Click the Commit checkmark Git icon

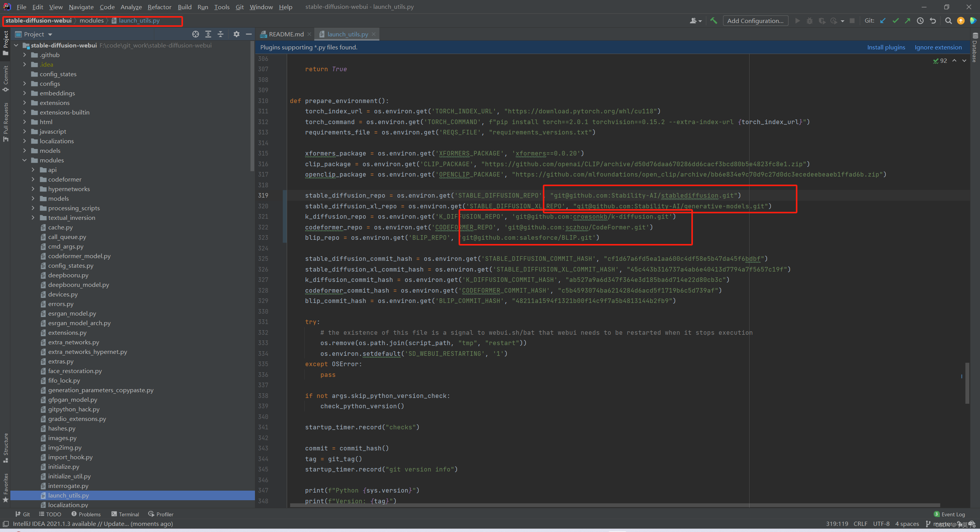point(895,21)
